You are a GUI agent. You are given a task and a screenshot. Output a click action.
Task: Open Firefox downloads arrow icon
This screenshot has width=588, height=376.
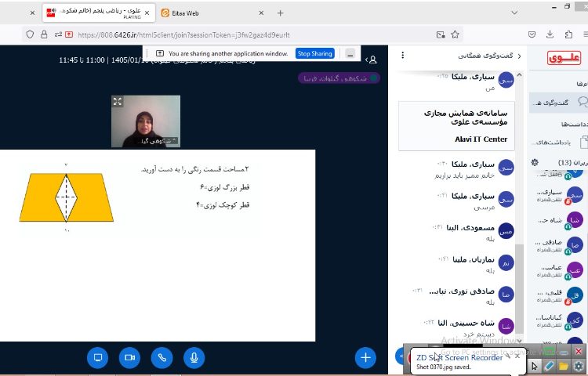550,34
